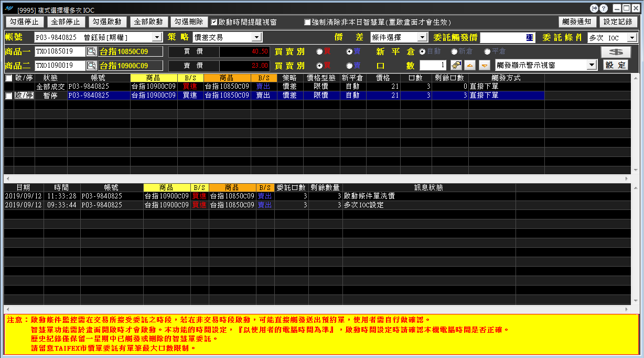Open the 策略 價差交易 dropdown
The image size is (644, 358).
click(256, 37)
